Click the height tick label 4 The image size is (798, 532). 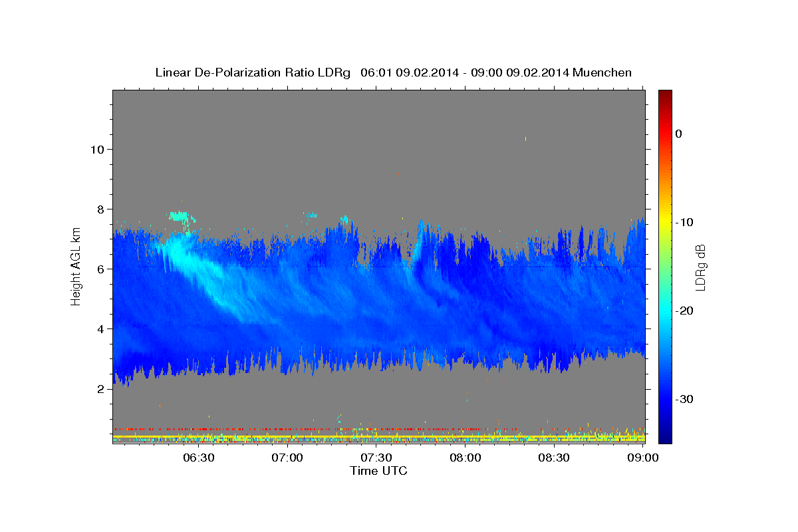(100, 329)
